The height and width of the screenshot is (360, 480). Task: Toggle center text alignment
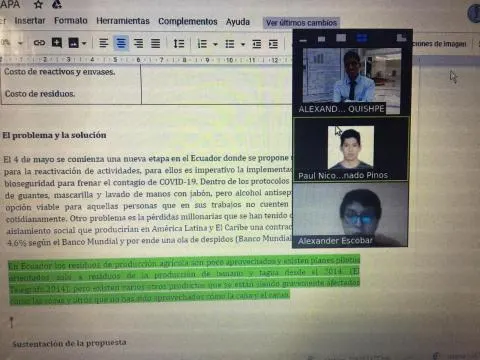(121, 43)
